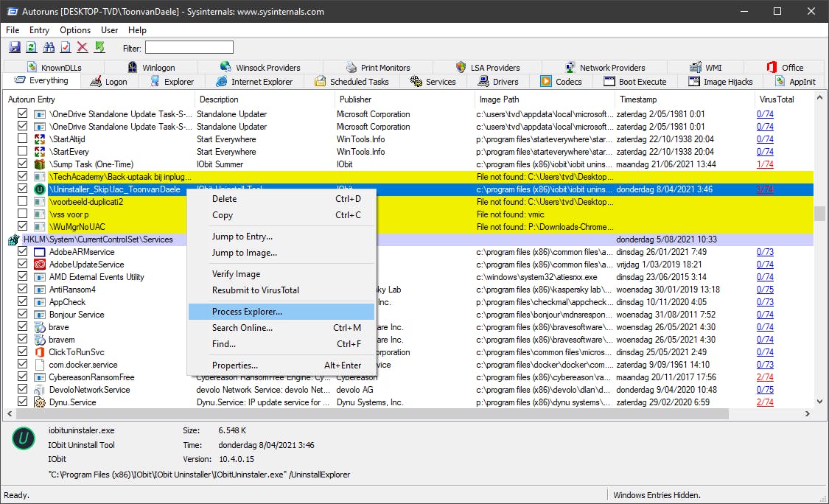Image resolution: width=829 pixels, height=504 pixels.
Task: Choose Process Explorer... from context menu
Action: pyautogui.click(x=247, y=312)
